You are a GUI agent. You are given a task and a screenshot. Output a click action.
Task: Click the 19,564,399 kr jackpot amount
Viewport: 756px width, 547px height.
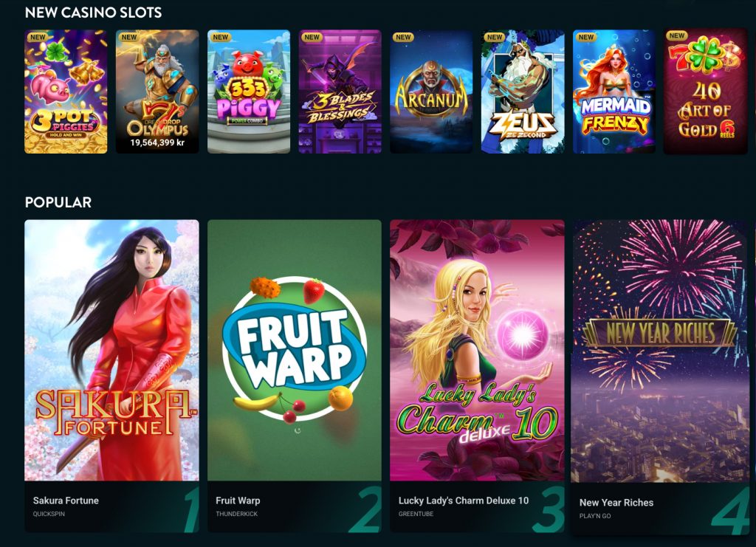pos(157,142)
